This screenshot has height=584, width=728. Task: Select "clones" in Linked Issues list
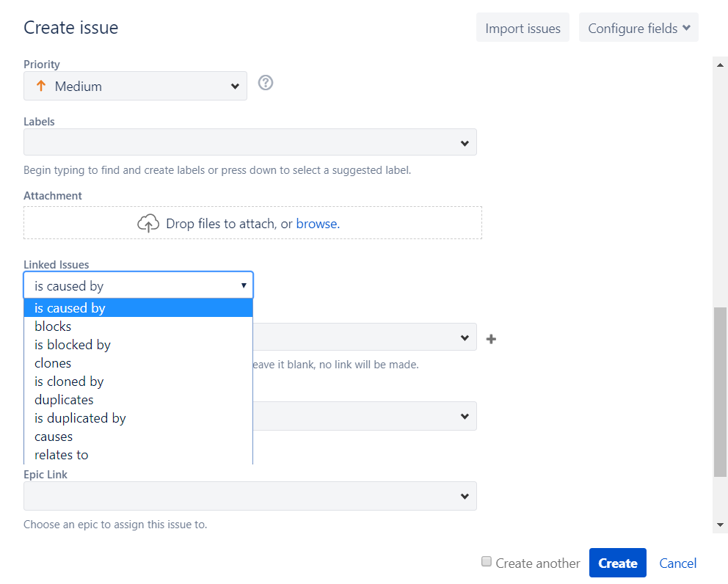pyautogui.click(x=53, y=363)
